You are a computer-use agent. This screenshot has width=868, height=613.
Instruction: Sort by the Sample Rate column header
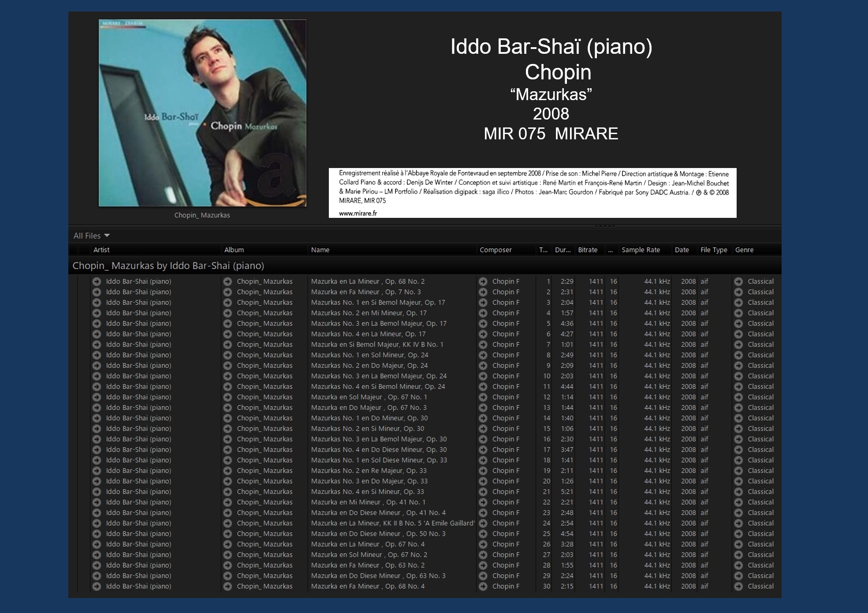(641, 250)
